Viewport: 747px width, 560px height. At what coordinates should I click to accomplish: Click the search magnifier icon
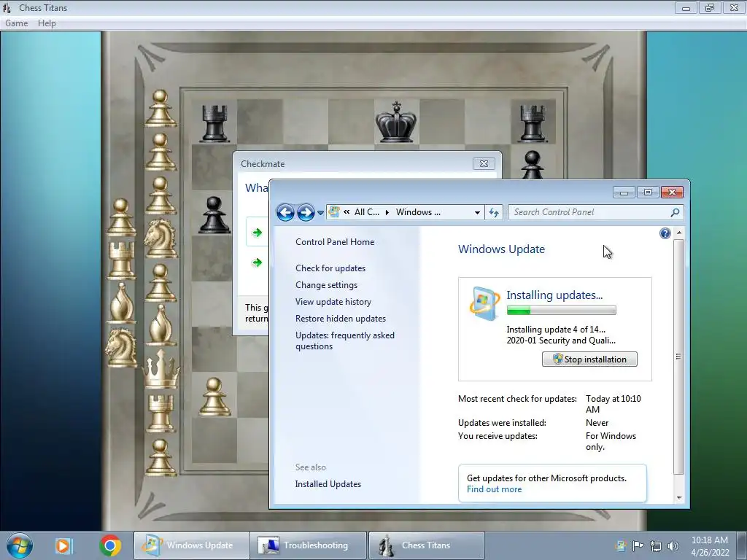[675, 212]
